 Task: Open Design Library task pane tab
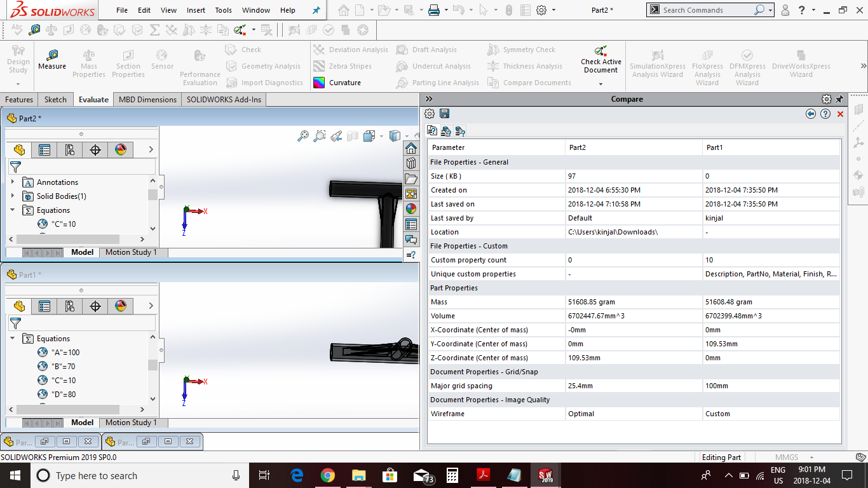411,163
